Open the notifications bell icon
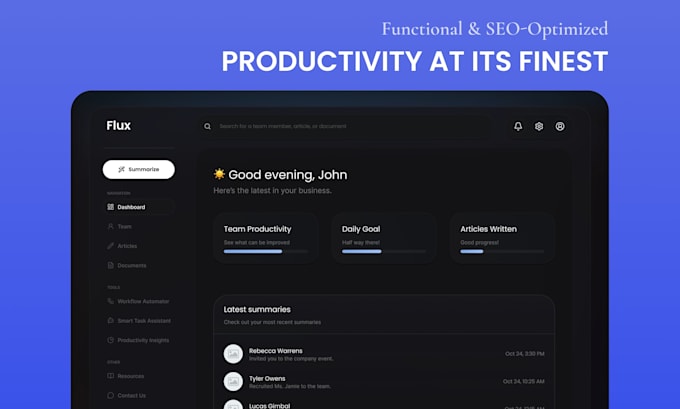680x409 pixels. (518, 126)
